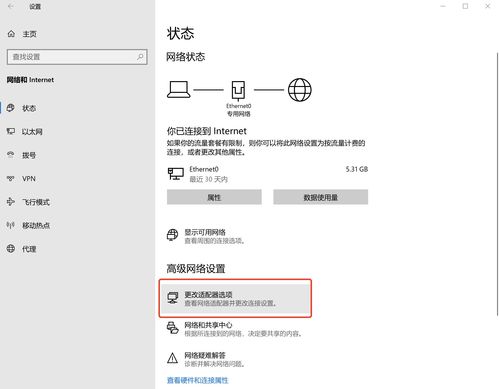Click the laptop icon in network diagram

tap(179, 89)
